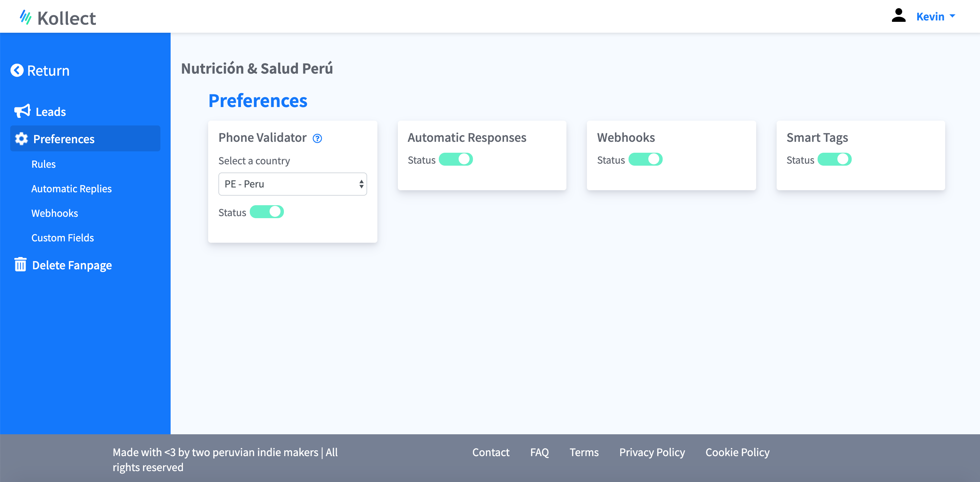Expand the Kevin account menu
The height and width of the screenshot is (482, 980).
point(930,16)
